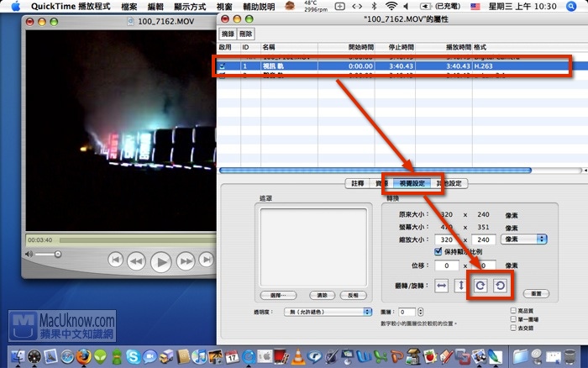The image size is (588, 368).
Task: Click the input source flag in the menu bar
Action: coord(475,7)
